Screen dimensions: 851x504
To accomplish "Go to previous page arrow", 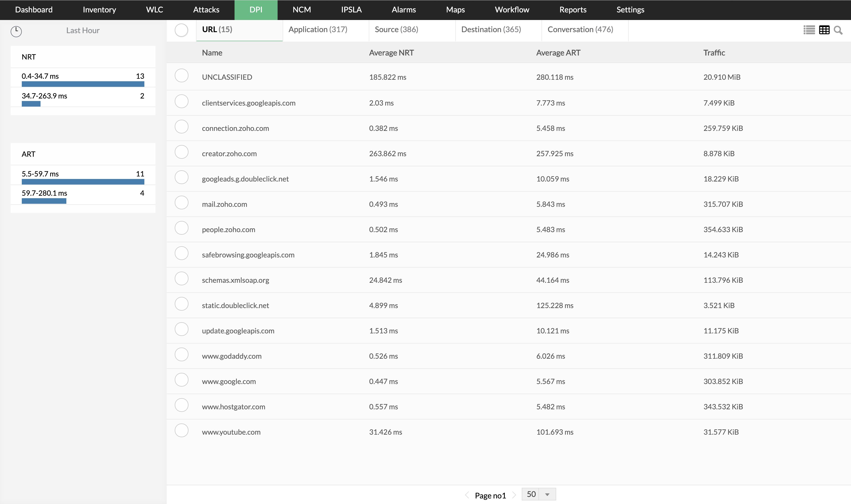I will [x=467, y=495].
